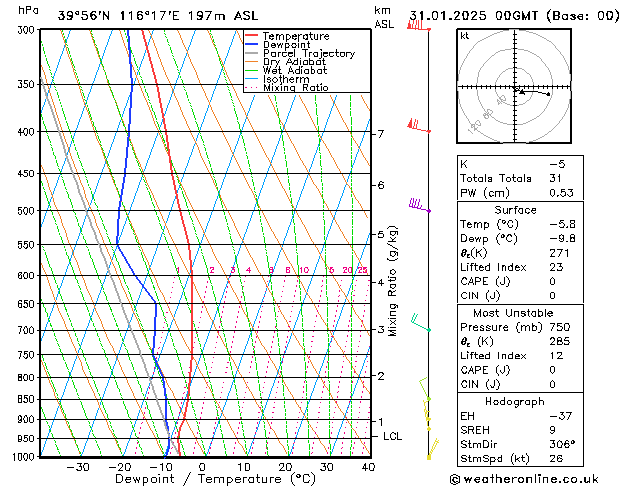Click the Temperature red legend line

[251, 36]
